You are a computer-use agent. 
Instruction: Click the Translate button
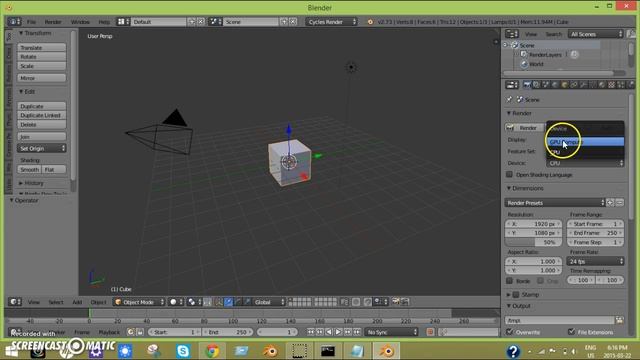41,47
